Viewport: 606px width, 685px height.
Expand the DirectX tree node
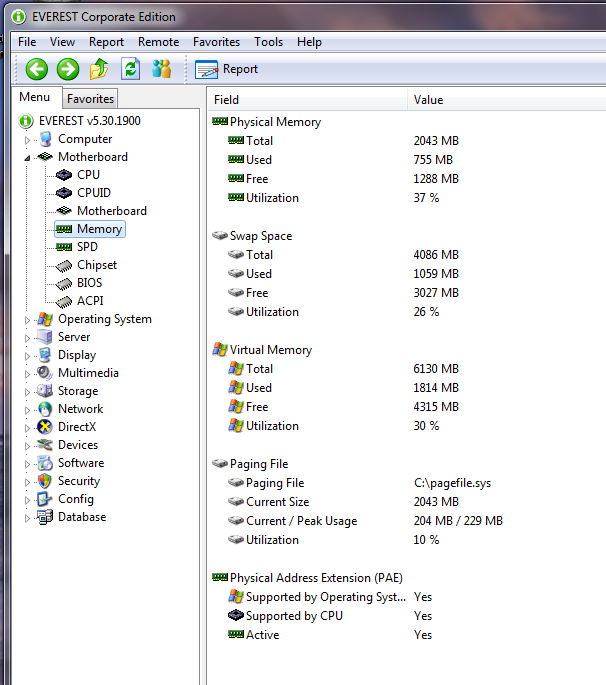(x=28, y=428)
